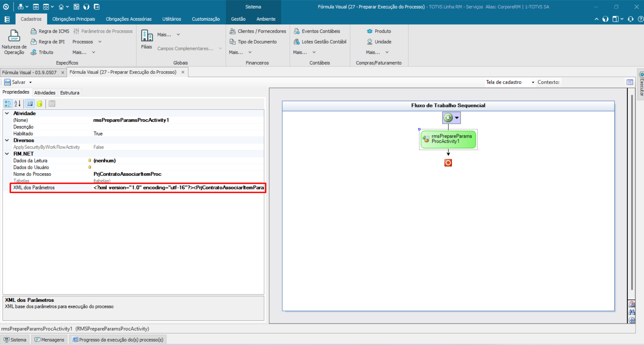
Task: Close the Fórmula Visual (27 - Preparar) tab
Action: [183, 72]
